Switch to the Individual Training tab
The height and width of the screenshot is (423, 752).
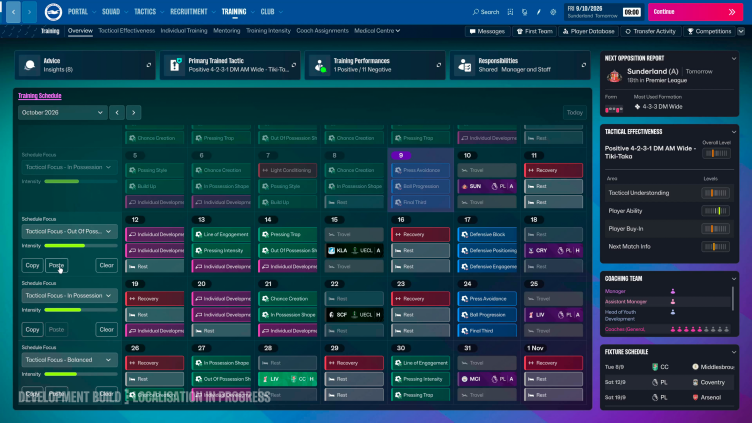184,31
